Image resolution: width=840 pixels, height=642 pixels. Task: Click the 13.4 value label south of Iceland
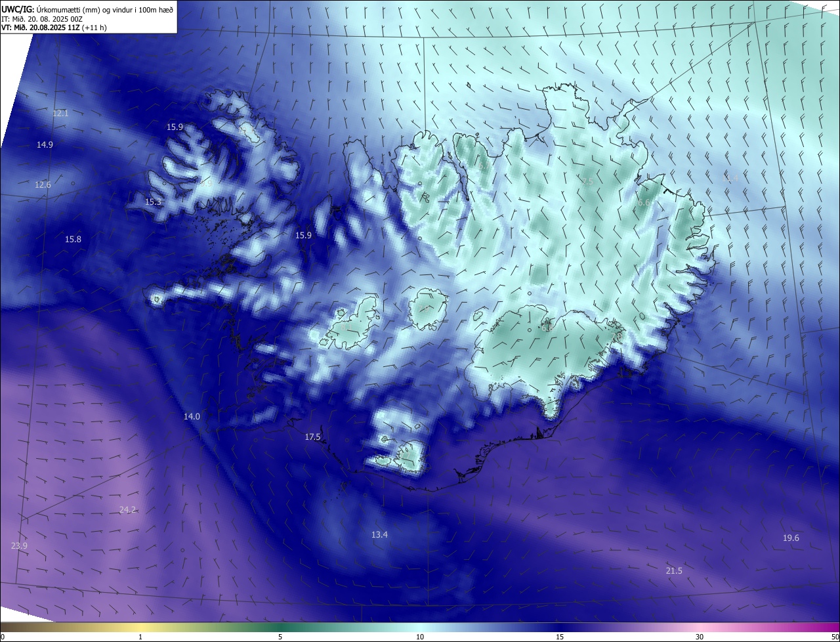point(379,535)
